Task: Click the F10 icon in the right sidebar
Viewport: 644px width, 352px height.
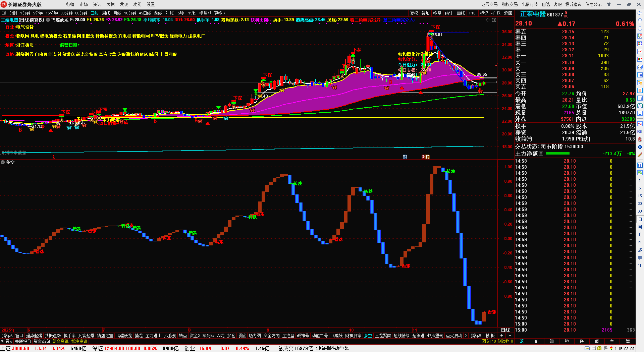Action: [640, 75]
